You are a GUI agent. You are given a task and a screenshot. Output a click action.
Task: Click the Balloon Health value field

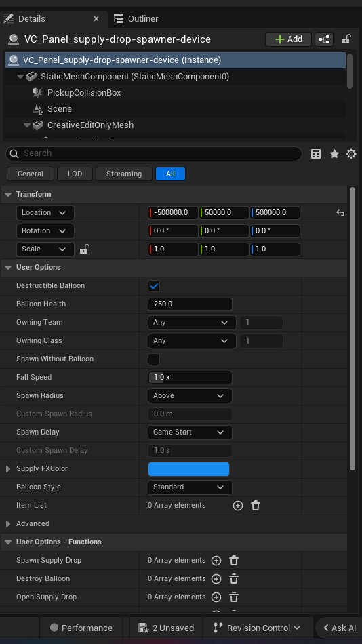(x=190, y=304)
